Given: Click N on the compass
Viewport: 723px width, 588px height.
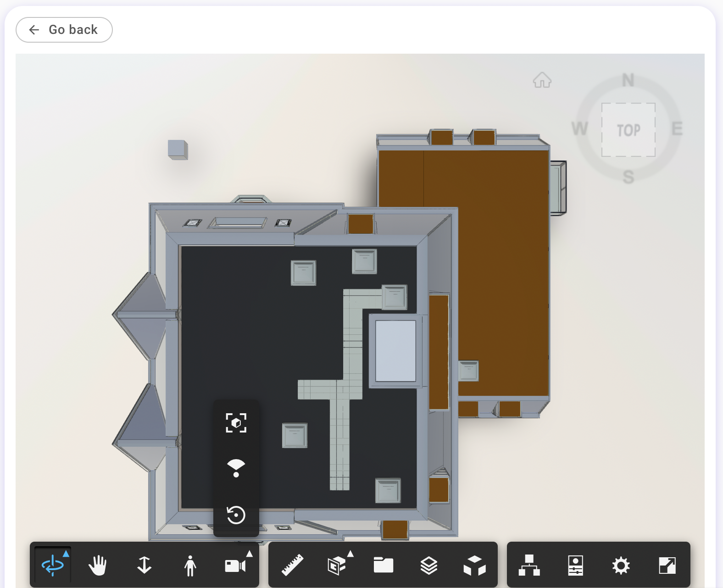Looking at the screenshot, I should point(628,80).
